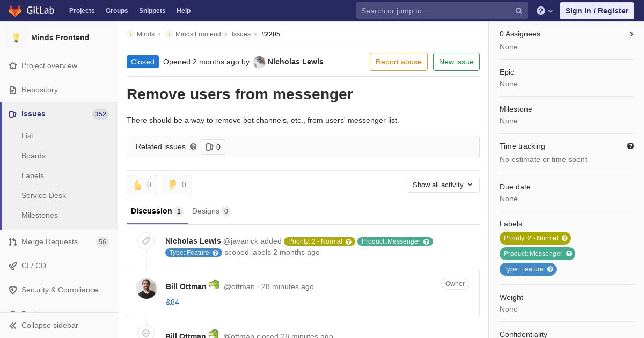Click the Minds Frontend project title

tap(60, 38)
